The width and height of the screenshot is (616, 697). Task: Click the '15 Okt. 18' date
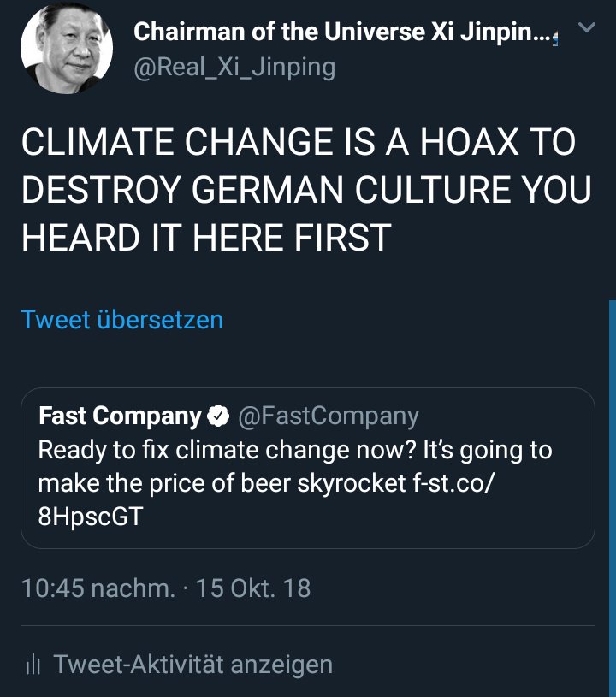pyautogui.click(x=253, y=588)
